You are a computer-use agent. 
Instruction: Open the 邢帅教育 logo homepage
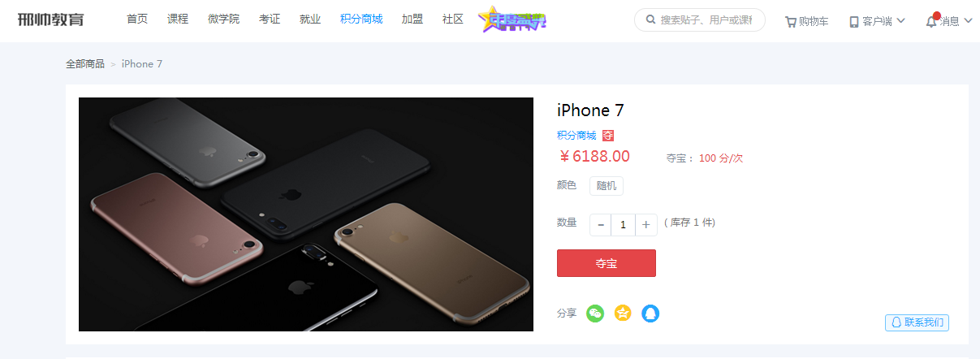pos(50,19)
